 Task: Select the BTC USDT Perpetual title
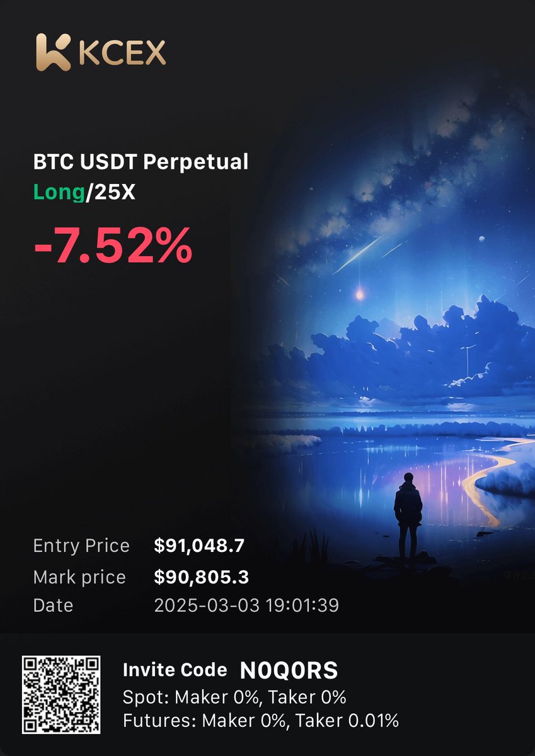point(141,163)
